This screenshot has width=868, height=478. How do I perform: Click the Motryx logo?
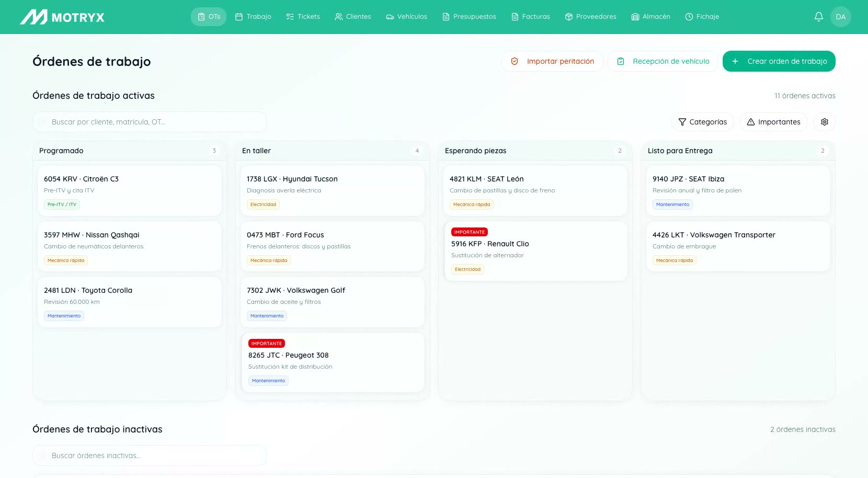click(62, 17)
